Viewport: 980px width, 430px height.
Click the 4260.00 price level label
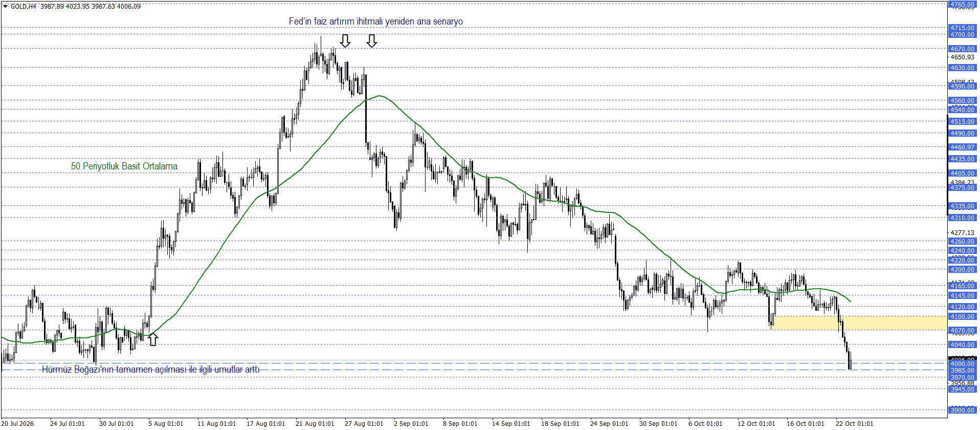[963, 242]
